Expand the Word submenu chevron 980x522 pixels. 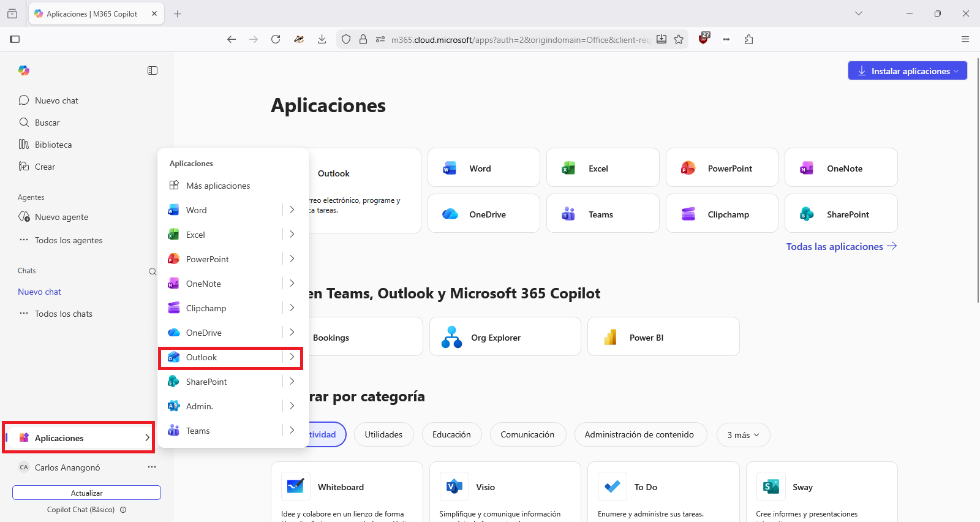[292, 210]
